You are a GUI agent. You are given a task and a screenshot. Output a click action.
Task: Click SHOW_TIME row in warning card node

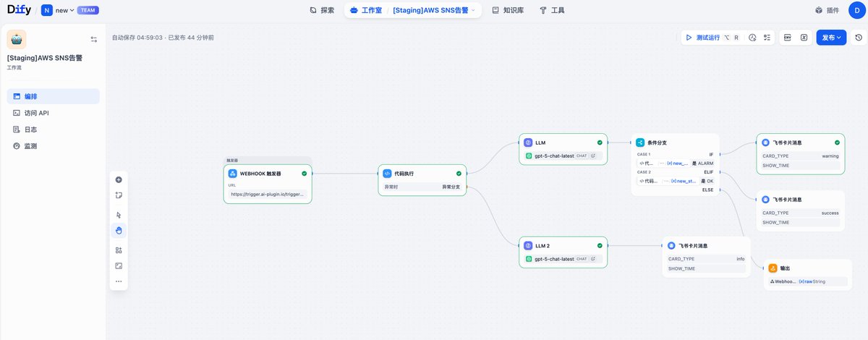[800, 166]
